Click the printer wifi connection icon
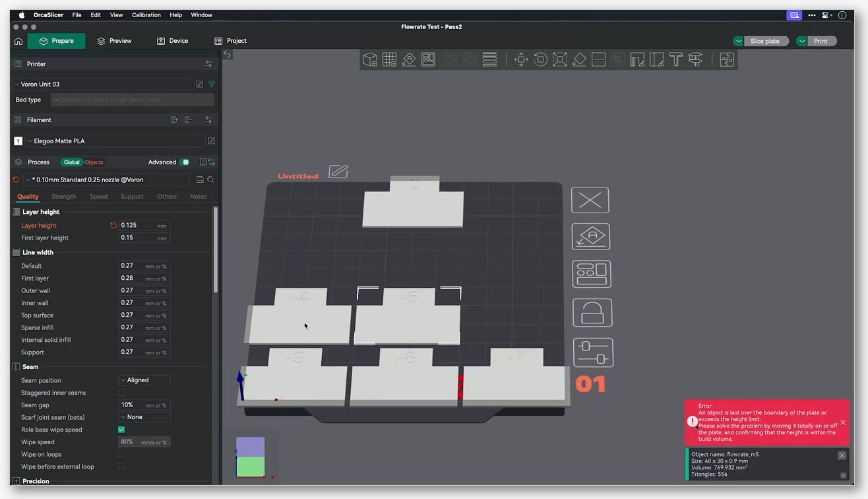Screen dimensions: 868x499 click(x=212, y=84)
